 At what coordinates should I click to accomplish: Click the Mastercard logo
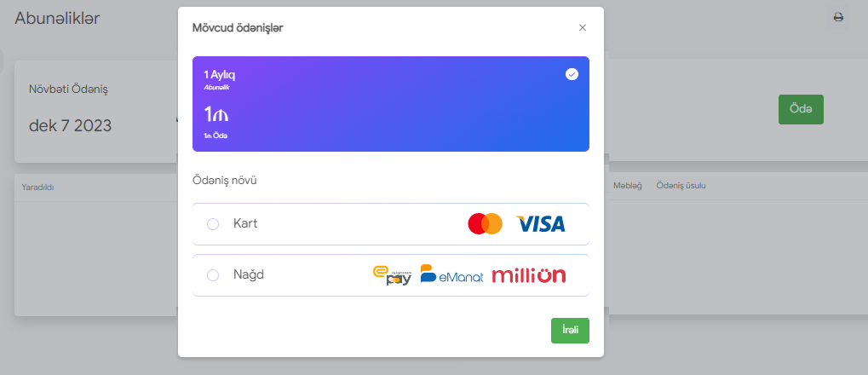point(485,224)
